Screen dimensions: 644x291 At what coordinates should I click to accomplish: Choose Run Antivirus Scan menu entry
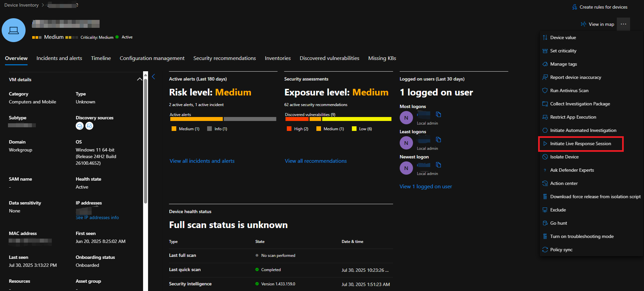point(591,90)
